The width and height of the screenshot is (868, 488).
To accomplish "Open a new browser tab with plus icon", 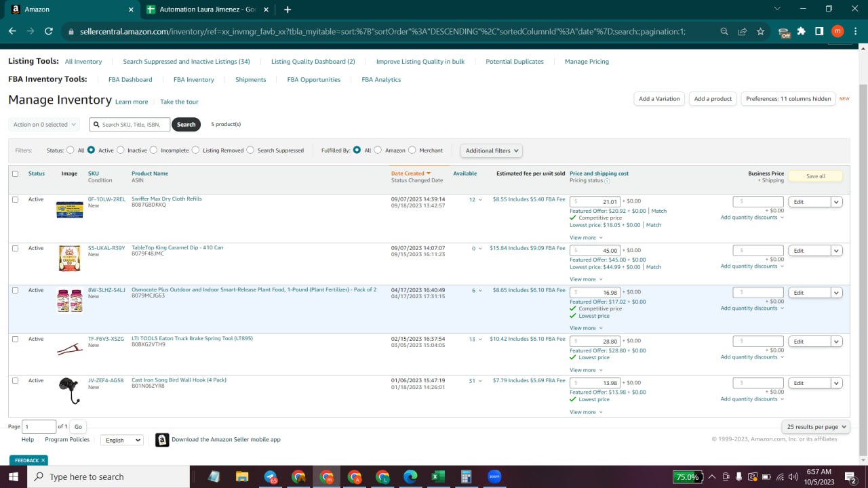I will [x=288, y=9].
